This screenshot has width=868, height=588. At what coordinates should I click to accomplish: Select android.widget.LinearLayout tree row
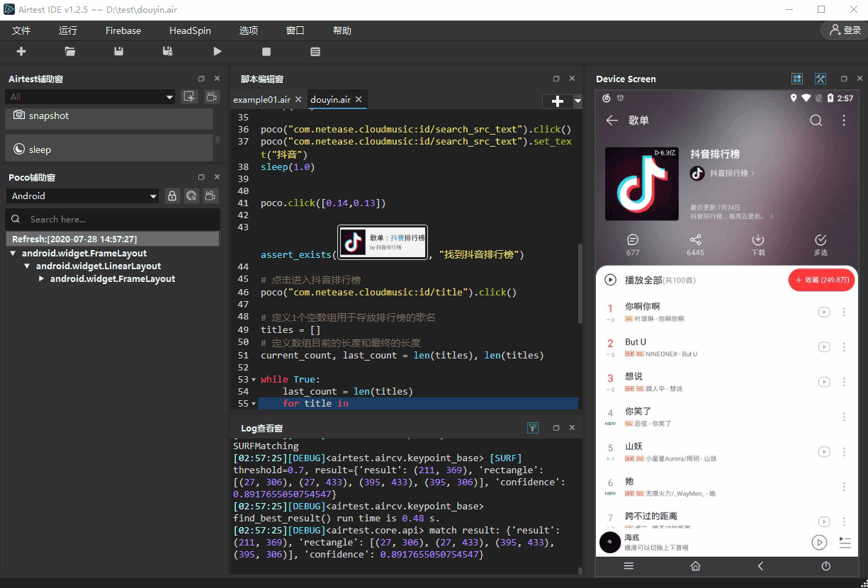click(98, 266)
